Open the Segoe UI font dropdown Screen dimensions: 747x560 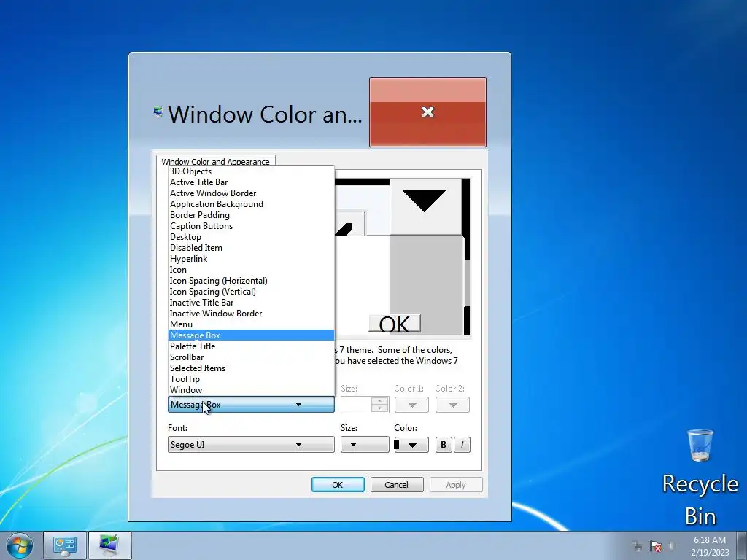251,445
